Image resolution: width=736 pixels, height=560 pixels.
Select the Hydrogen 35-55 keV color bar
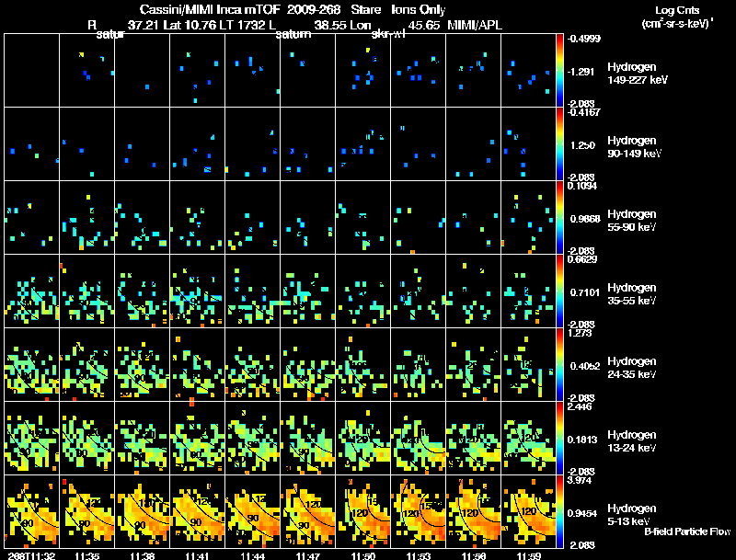559,291
